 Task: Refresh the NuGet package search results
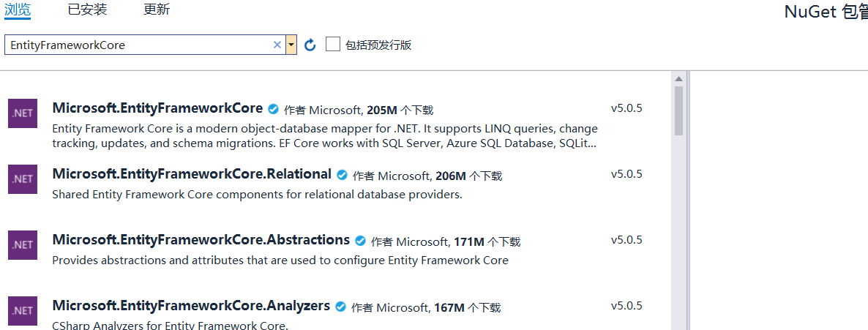[x=310, y=45]
